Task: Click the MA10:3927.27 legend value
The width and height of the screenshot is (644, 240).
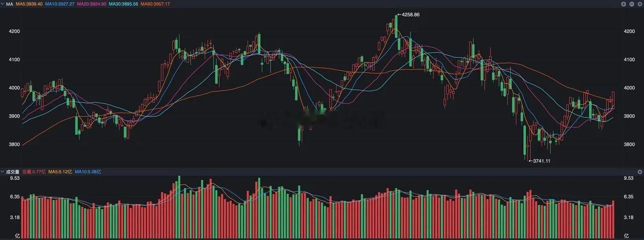Action: point(60,4)
